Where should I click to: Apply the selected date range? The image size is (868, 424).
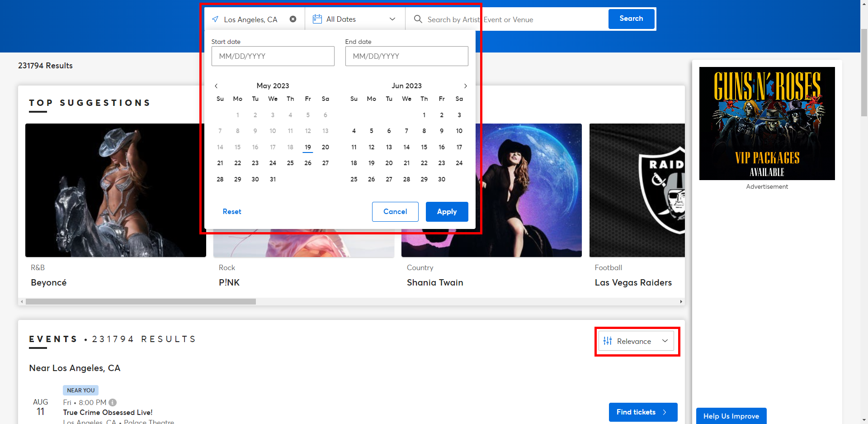pyautogui.click(x=447, y=211)
